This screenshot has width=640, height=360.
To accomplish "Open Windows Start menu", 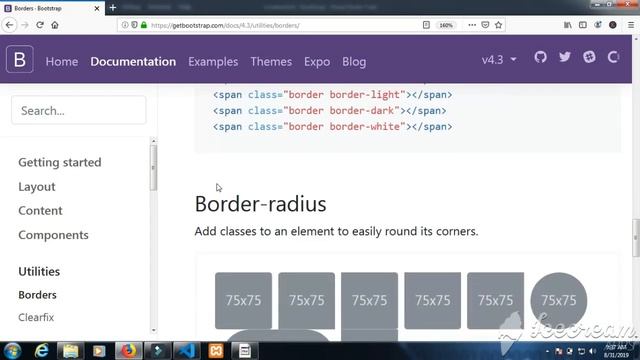I will click(13, 351).
